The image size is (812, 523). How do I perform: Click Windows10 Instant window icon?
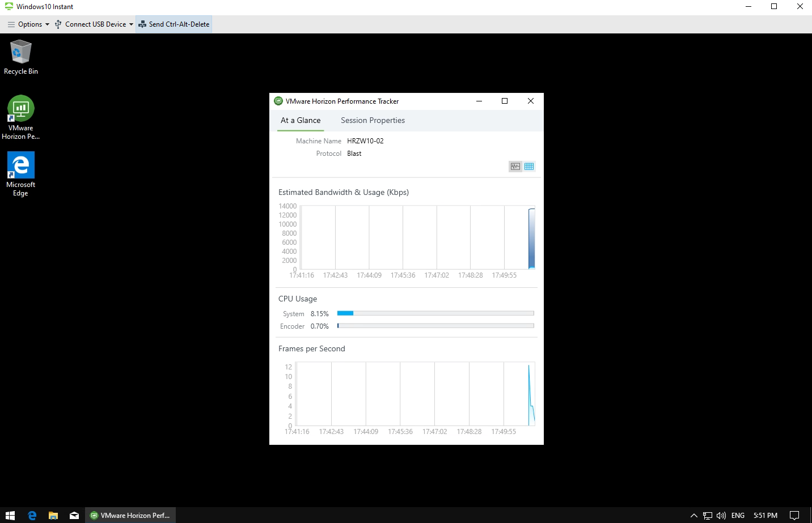(9, 6)
